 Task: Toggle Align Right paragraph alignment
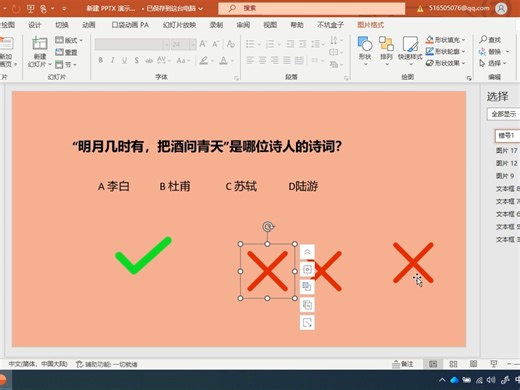pyautogui.click(x=275, y=60)
